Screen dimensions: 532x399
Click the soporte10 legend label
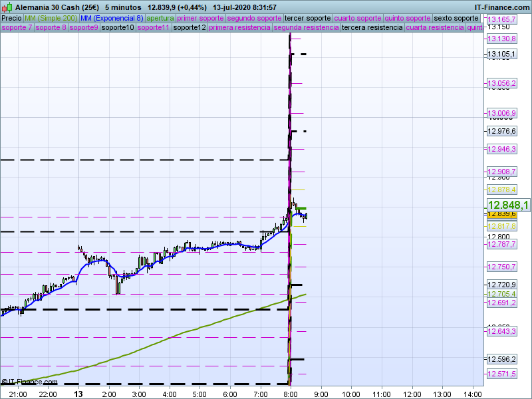coord(118,27)
